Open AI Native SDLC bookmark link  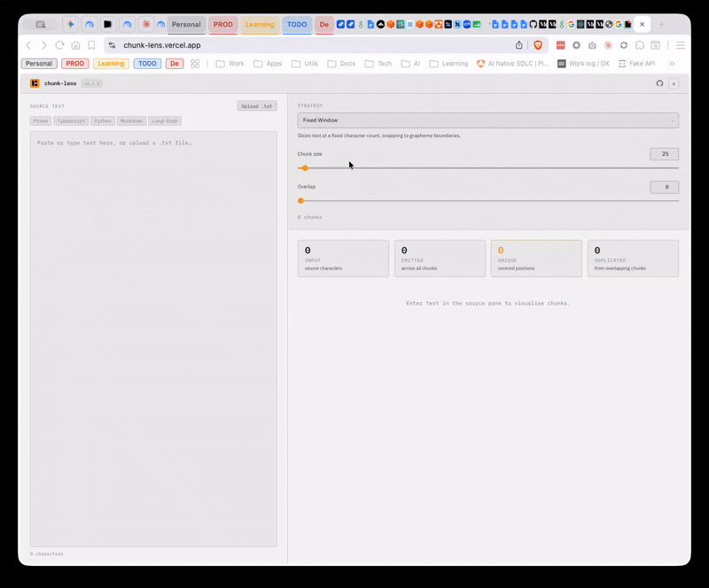513,64
